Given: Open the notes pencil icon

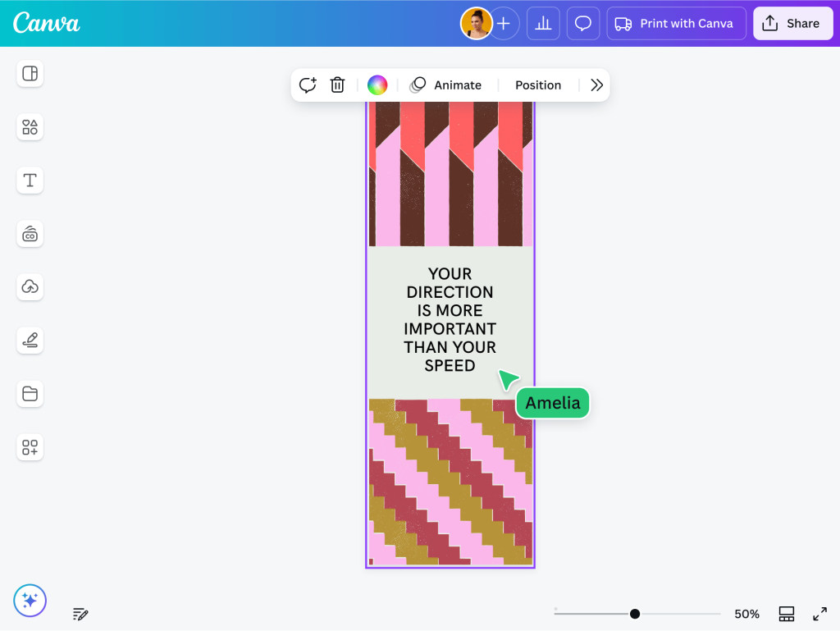Looking at the screenshot, I should 80,614.
